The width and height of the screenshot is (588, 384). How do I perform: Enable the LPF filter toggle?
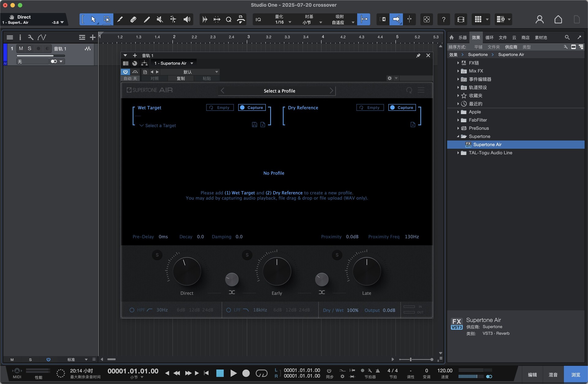tap(228, 310)
